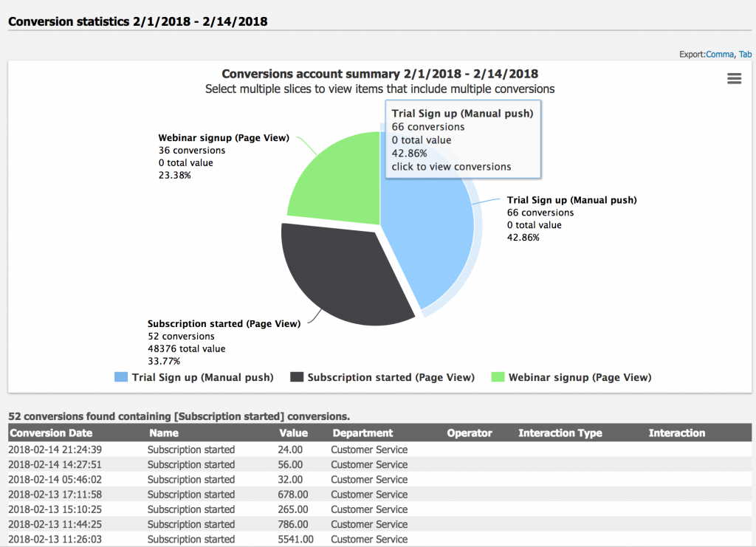This screenshot has width=756, height=547.
Task: Sort table by Department column header
Action: 362,433
